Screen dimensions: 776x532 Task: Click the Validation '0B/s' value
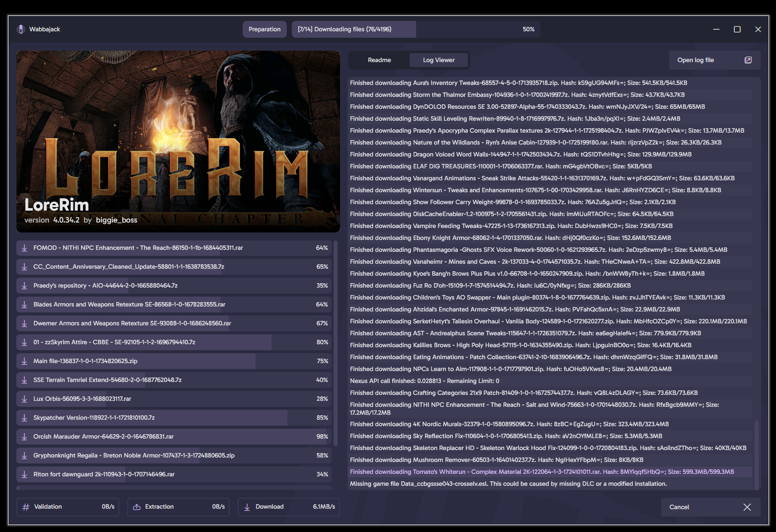pyautogui.click(x=108, y=507)
